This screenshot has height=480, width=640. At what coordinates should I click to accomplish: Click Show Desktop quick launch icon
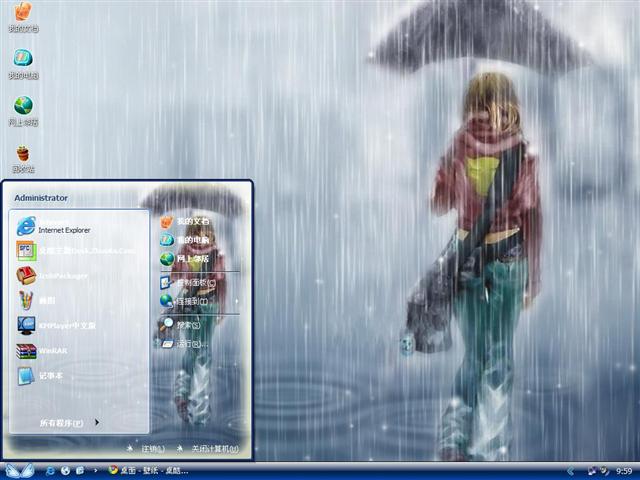click(80, 471)
